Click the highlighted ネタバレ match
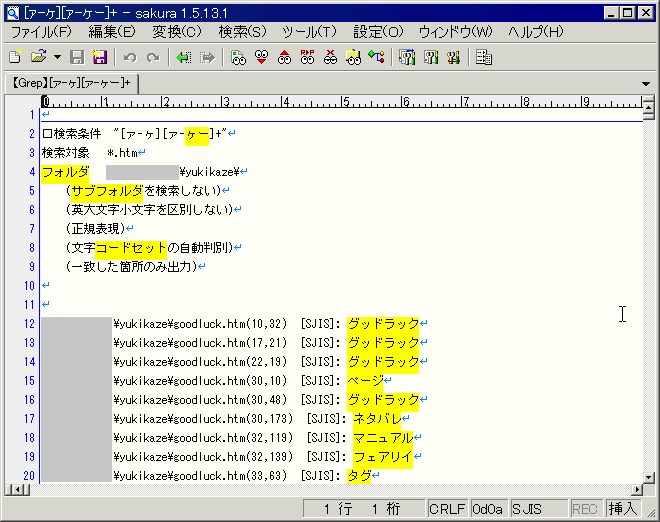The image size is (660, 522). click(x=378, y=418)
